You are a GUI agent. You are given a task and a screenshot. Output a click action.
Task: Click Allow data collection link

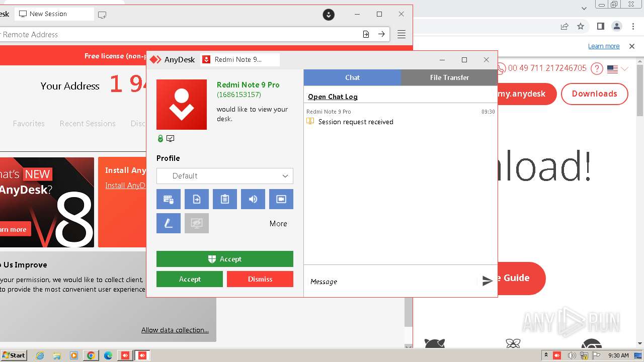175,330
